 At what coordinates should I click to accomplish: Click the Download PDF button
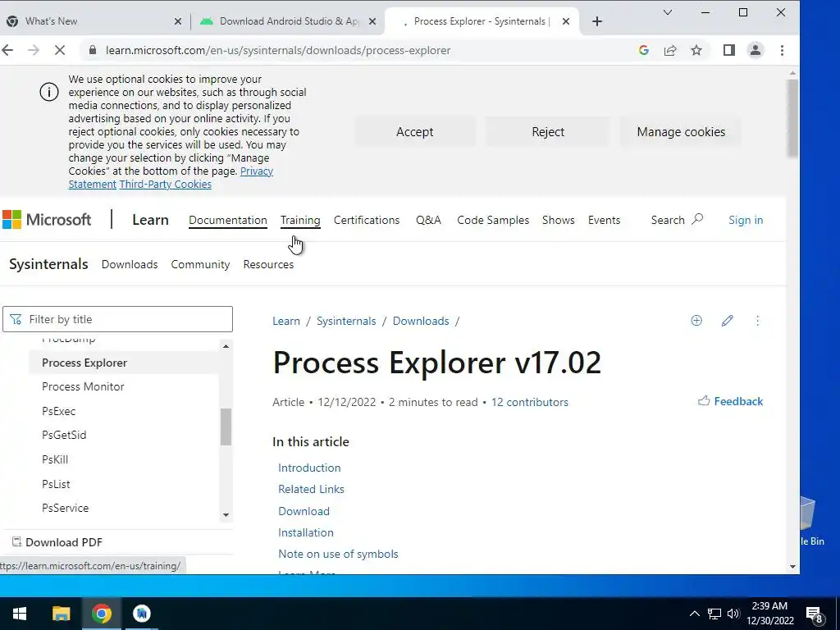tap(57, 542)
